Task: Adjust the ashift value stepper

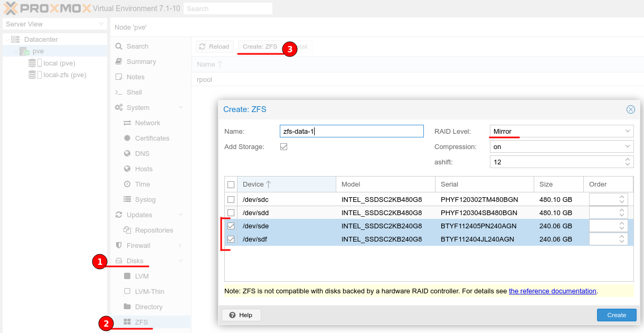Action: tap(628, 162)
